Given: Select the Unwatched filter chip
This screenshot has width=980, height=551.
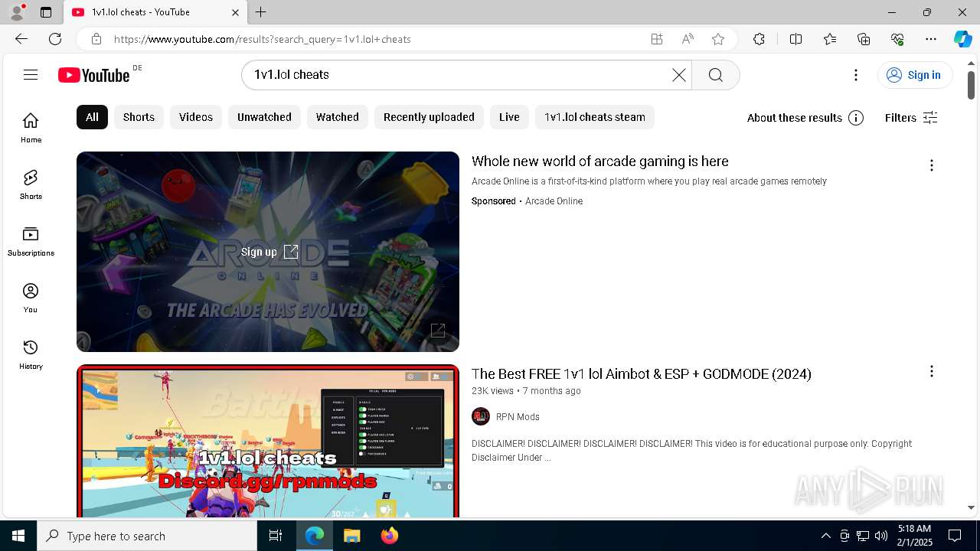Looking at the screenshot, I should click(264, 117).
